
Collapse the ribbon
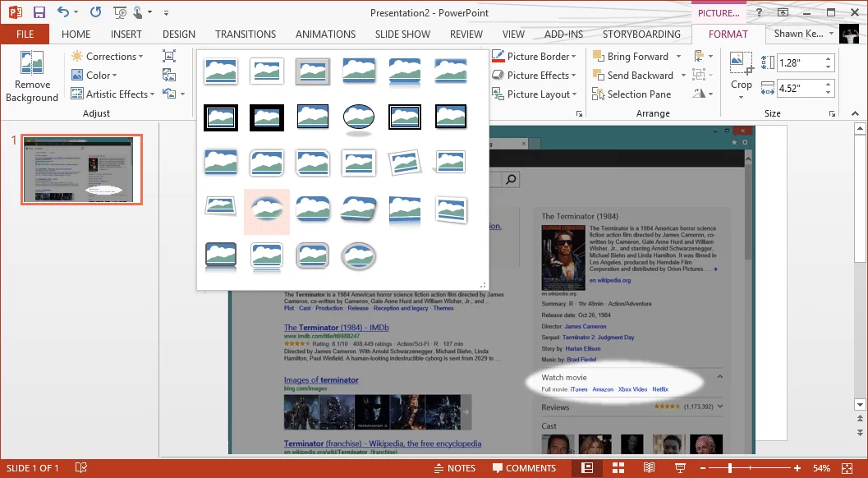855,113
